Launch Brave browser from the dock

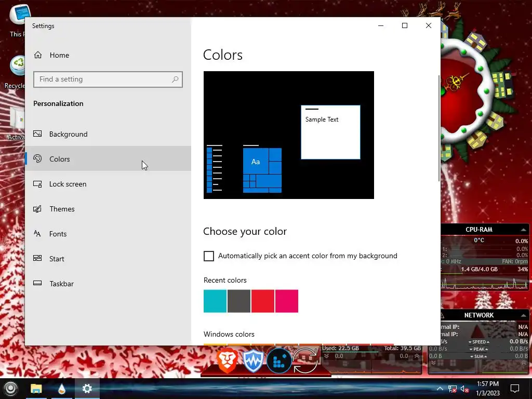point(227,361)
